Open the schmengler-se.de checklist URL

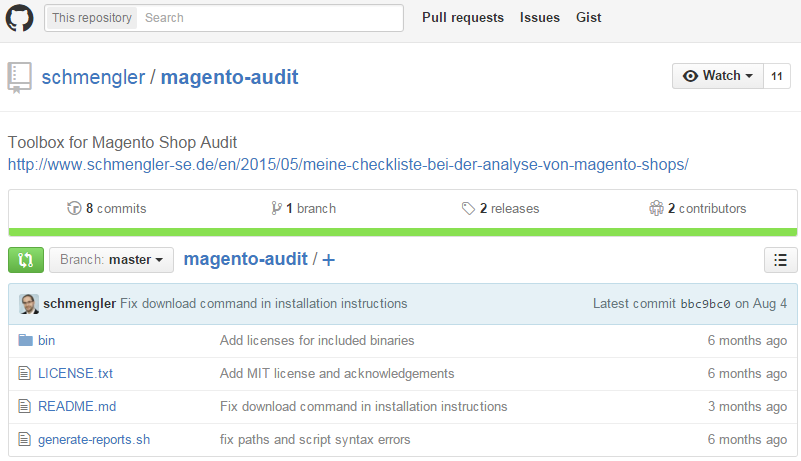348,165
